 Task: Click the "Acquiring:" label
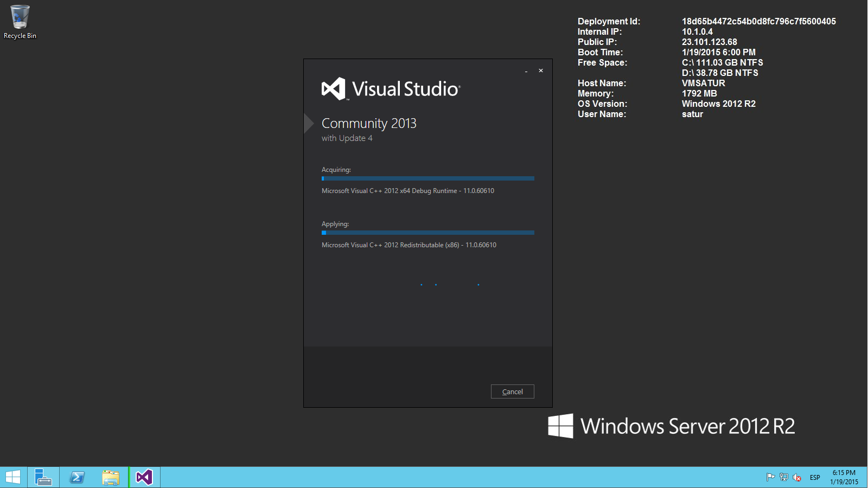pos(336,170)
